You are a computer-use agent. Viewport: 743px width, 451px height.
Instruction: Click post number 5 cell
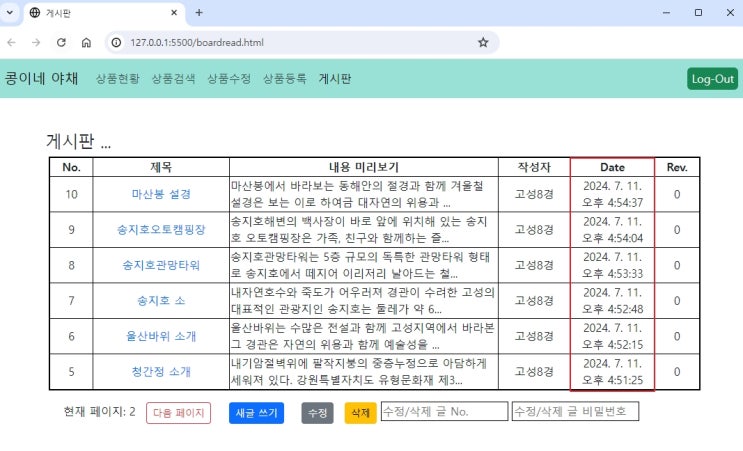click(x=72, y=372)
